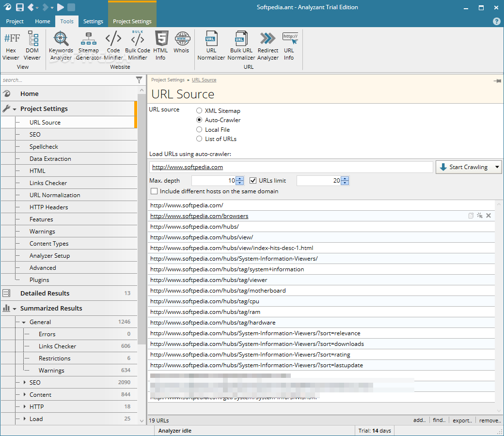Expand the Content results node
The height and width of the screenshot is (436, 504).
[x=24, y=394]
